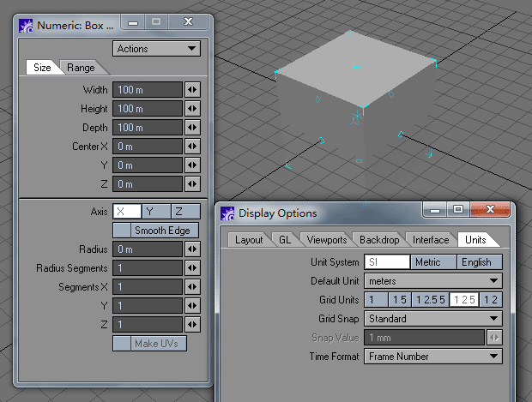Open the Actions dropdown
532x402 pixels.
tap(156, 49)
